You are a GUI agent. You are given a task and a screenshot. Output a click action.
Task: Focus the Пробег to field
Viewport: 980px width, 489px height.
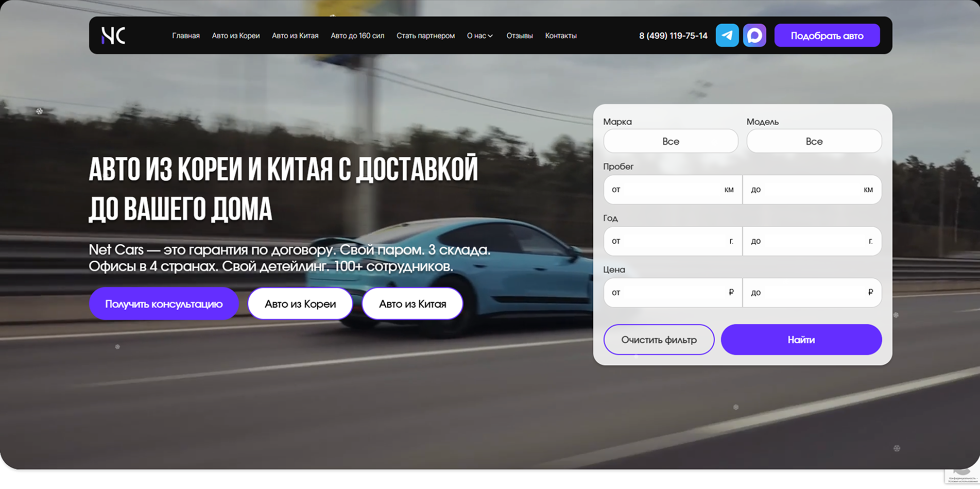[x=812, y=190]
